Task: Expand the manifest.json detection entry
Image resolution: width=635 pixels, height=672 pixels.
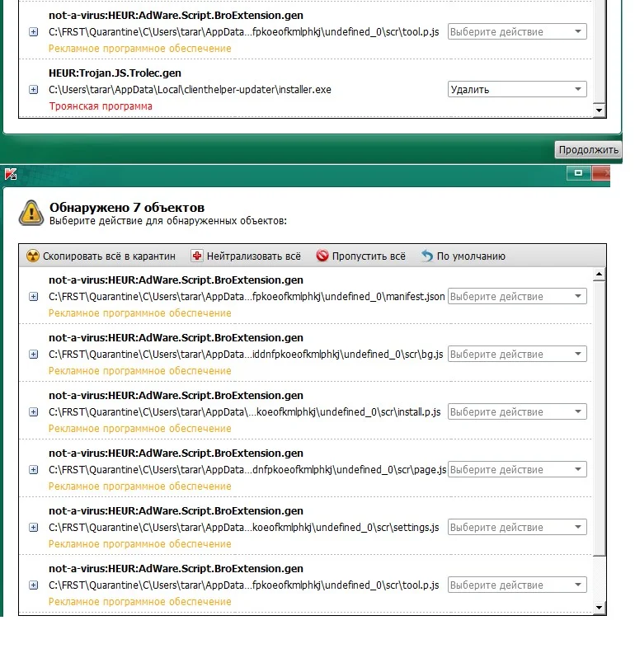Action: tap(33, 297)
